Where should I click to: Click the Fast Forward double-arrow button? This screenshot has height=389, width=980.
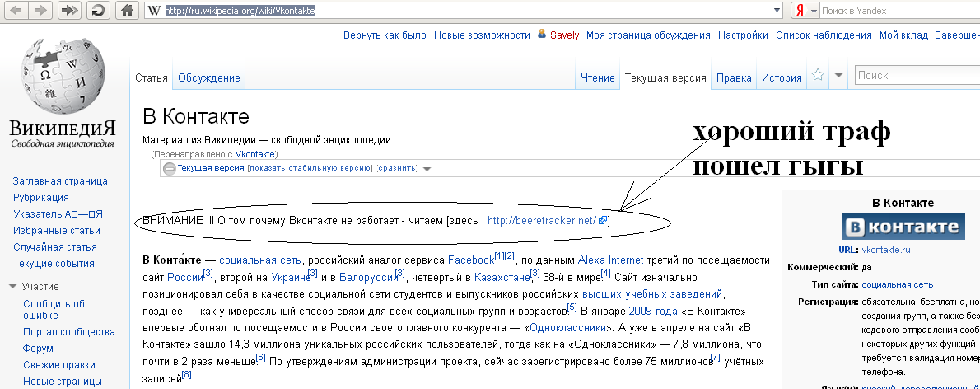(x=71, y=10)
